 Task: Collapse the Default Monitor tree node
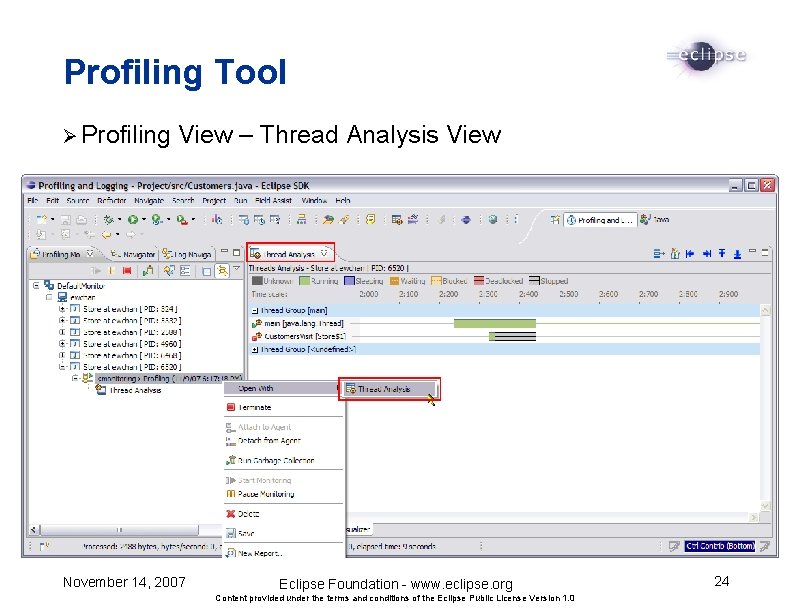pyautogui.click(x=36, y=285)
